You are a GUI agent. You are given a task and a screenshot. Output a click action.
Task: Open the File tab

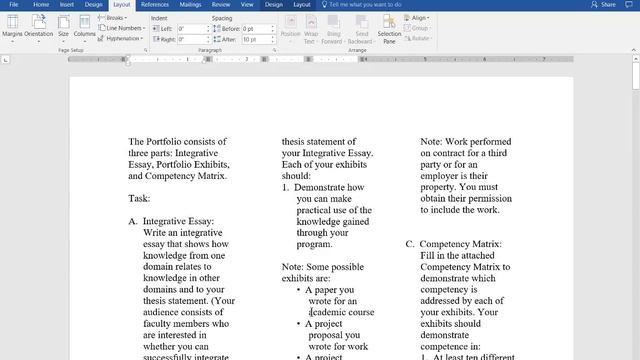(x=13, y=4)
